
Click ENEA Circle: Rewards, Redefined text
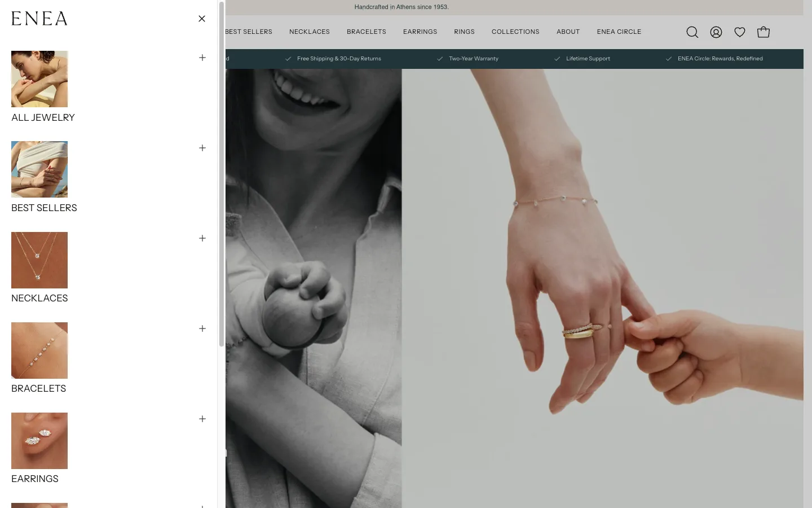[x=720, y=59]
